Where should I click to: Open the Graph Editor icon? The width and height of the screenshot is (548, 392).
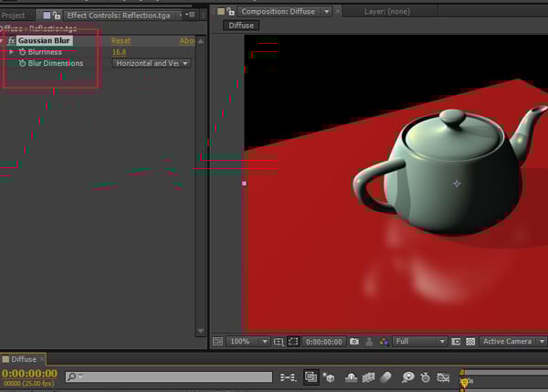(x=443, y=377)
